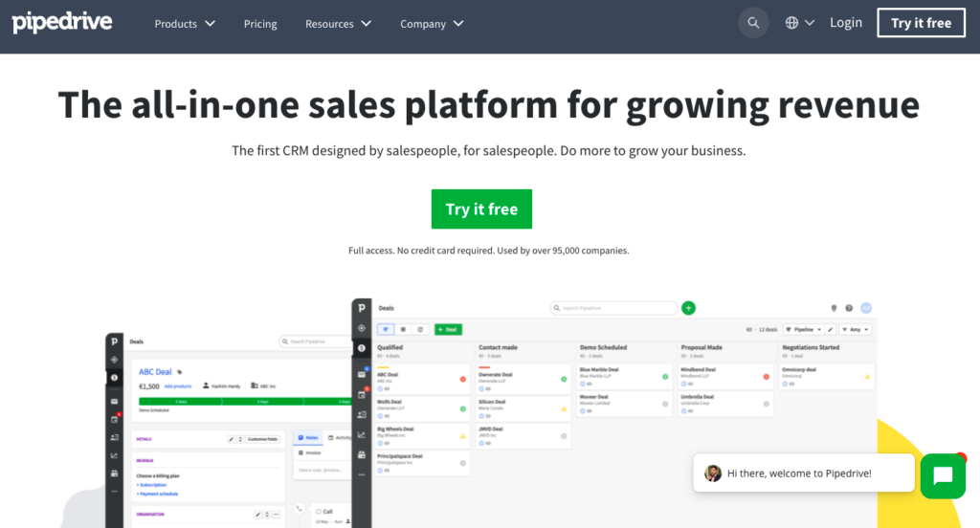Click the lightbulb icon in Deals toolbar

coord(834,308)
